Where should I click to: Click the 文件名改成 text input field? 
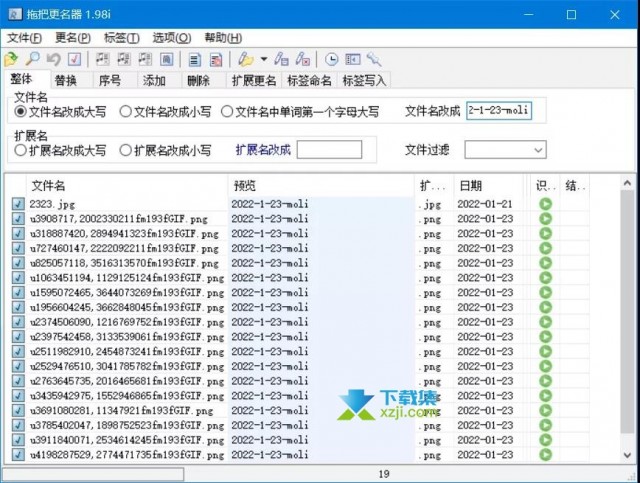click(499, 110)
